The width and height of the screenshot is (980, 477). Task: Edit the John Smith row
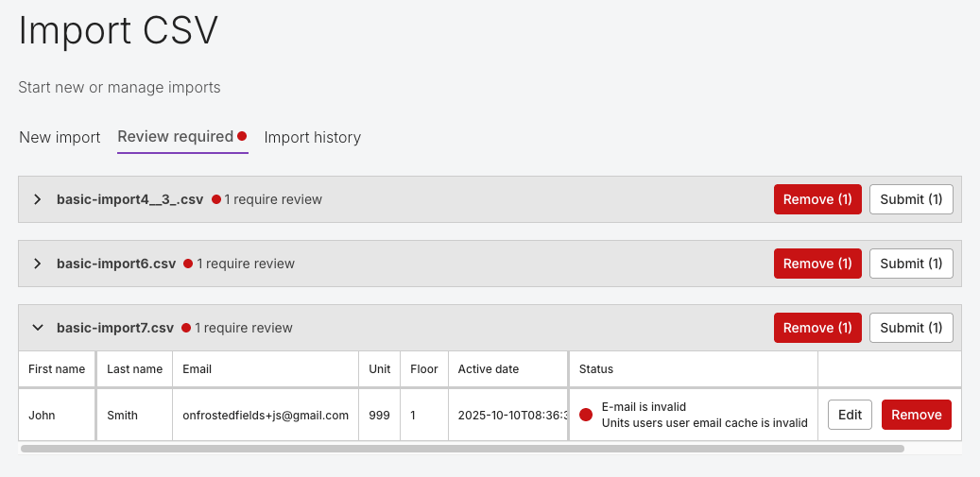(850, 415)
